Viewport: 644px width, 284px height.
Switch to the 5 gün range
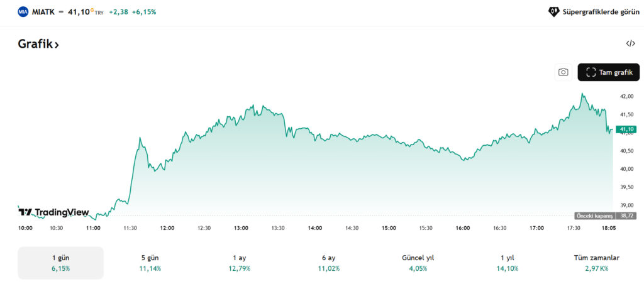point(150,263)
